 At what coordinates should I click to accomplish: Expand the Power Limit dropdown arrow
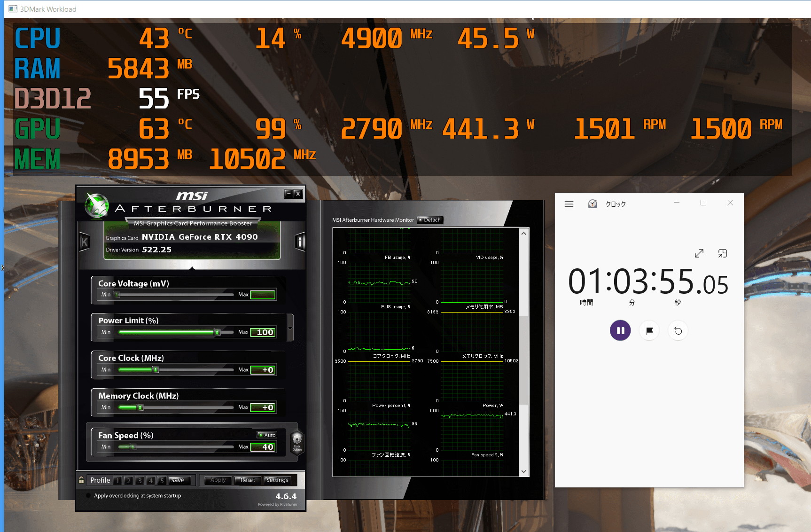coord(290,328)
